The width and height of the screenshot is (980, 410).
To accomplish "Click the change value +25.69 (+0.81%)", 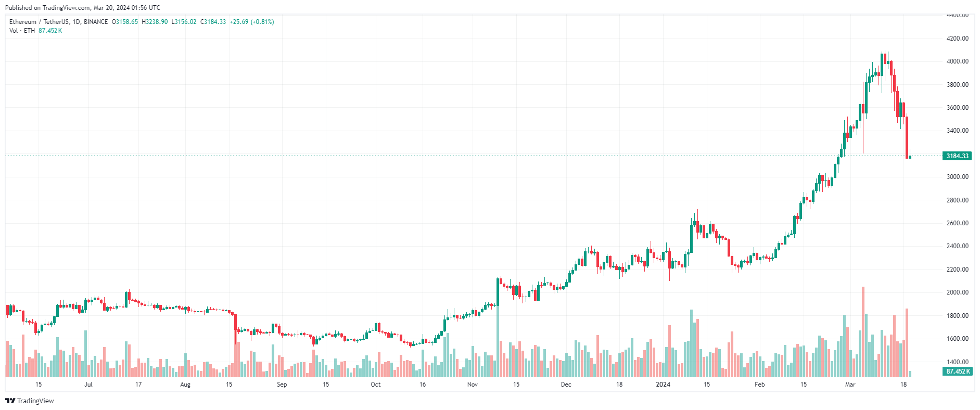I will click(x=252, y=22).
